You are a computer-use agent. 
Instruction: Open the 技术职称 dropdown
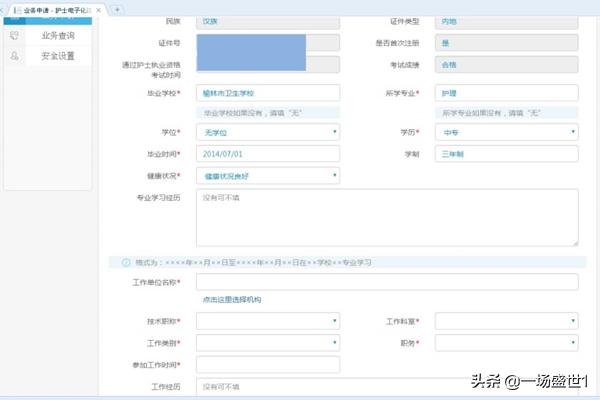(267, 321)
